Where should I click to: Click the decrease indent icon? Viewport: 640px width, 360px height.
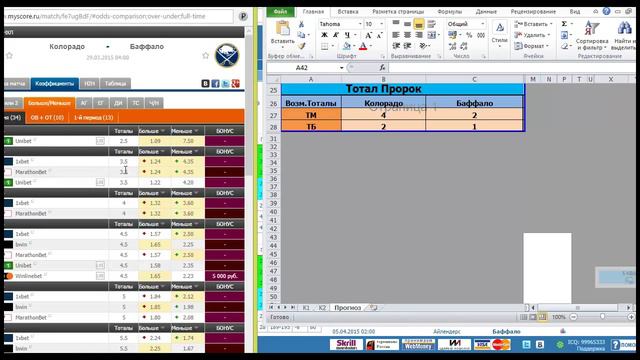click(396, 46)
